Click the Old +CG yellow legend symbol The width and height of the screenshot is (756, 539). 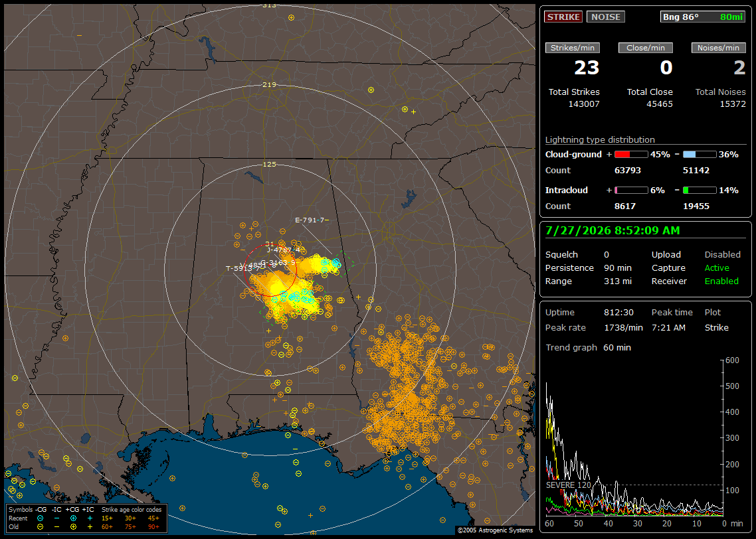[73, 527]
